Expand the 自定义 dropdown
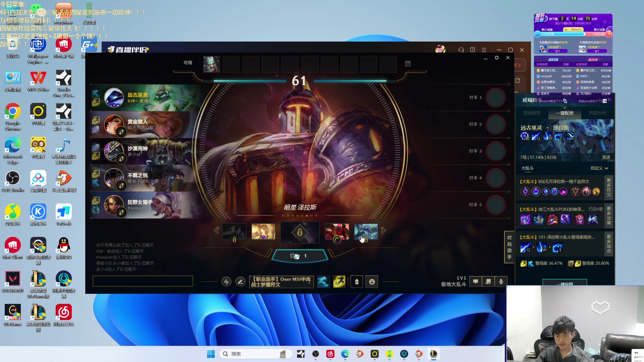Viewport: 644px width, 362px height. tap(599, 168)
